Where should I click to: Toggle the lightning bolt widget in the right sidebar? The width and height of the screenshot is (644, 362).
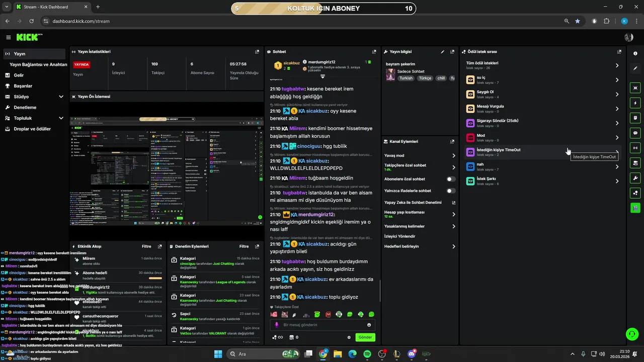[635, 103]
